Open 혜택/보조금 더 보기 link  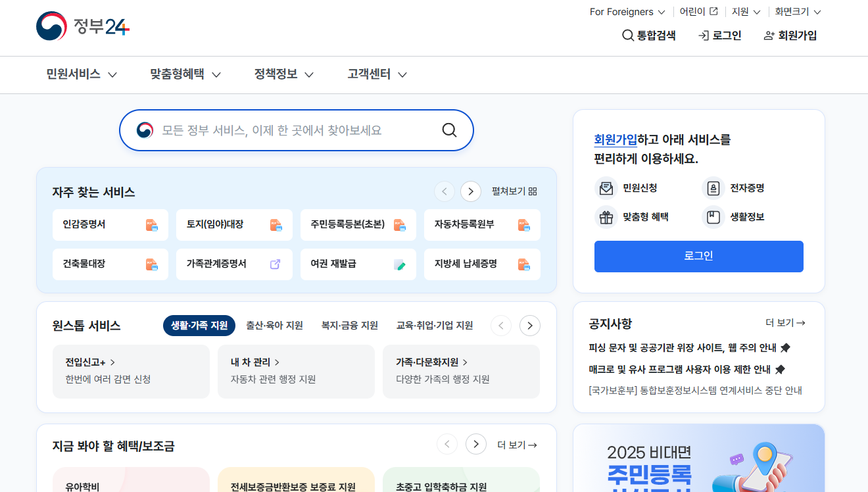coord(517,445)
